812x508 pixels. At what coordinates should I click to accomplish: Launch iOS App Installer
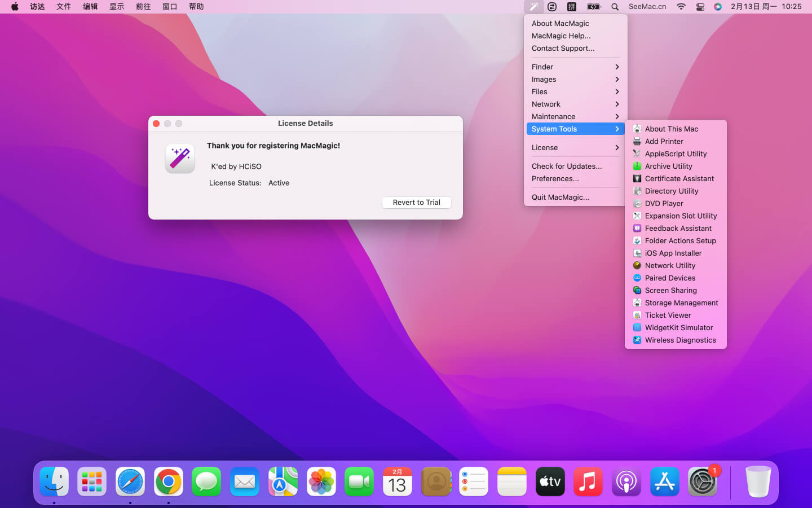(676, 253)
